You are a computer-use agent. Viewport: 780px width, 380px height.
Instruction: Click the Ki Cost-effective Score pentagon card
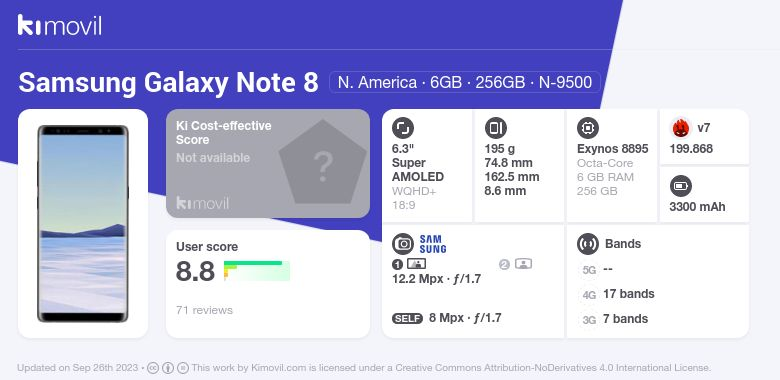[268, 163]
